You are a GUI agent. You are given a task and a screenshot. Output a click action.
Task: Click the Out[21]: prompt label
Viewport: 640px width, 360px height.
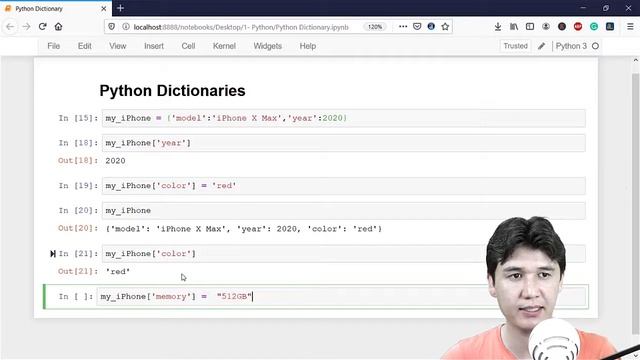click(x=78, y=271)
